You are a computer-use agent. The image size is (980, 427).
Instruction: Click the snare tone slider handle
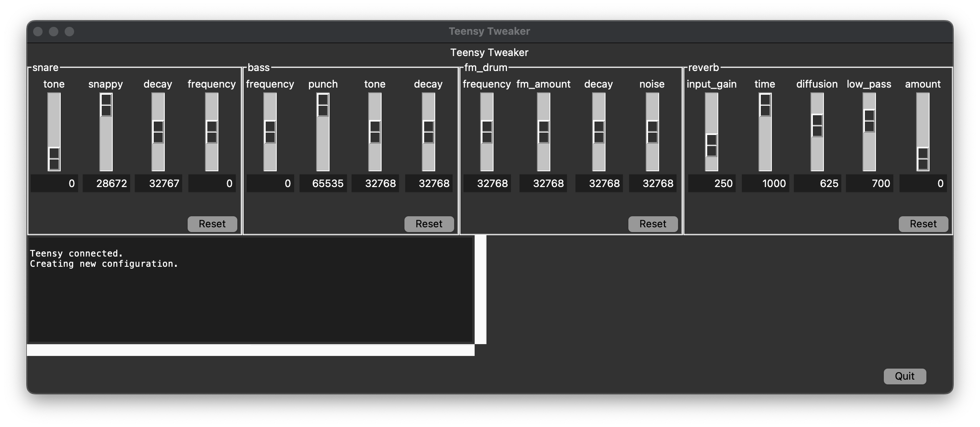tap(54, 159)
